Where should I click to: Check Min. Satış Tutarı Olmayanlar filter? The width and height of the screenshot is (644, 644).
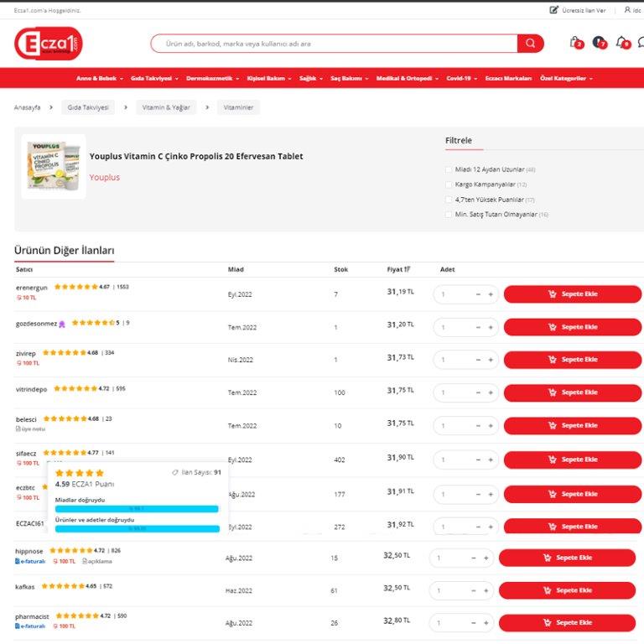[449, 215]
